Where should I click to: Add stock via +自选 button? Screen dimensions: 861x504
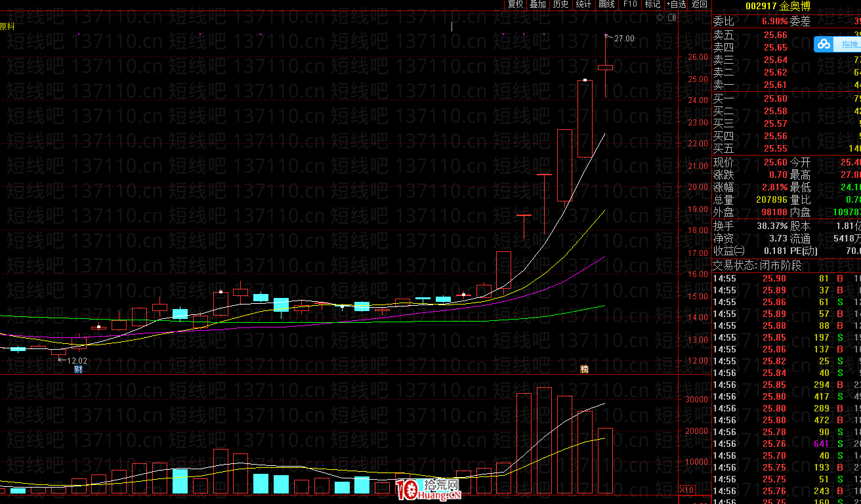pyautogui.click(x=676, y=5)
